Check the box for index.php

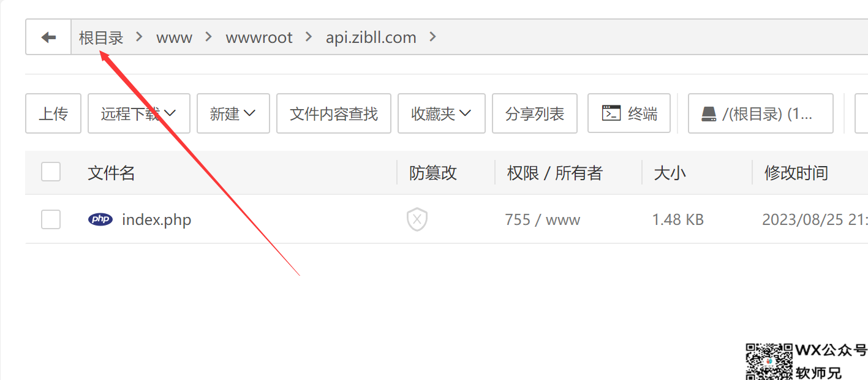[x=51, y=219]
